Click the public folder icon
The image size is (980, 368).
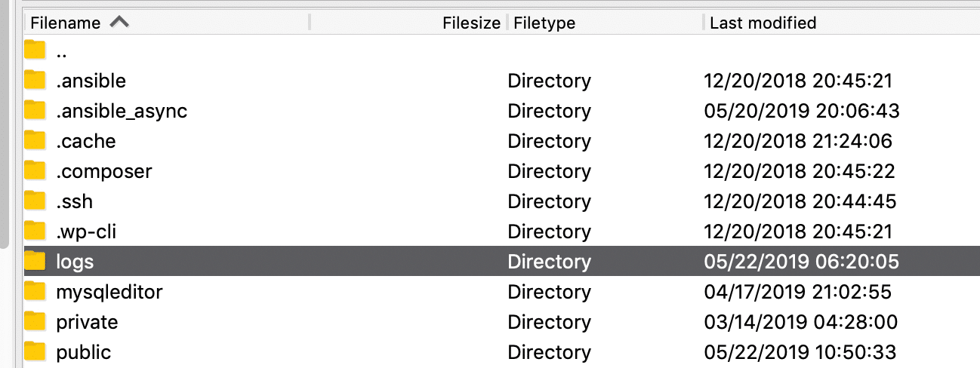[x=35, y=352]
